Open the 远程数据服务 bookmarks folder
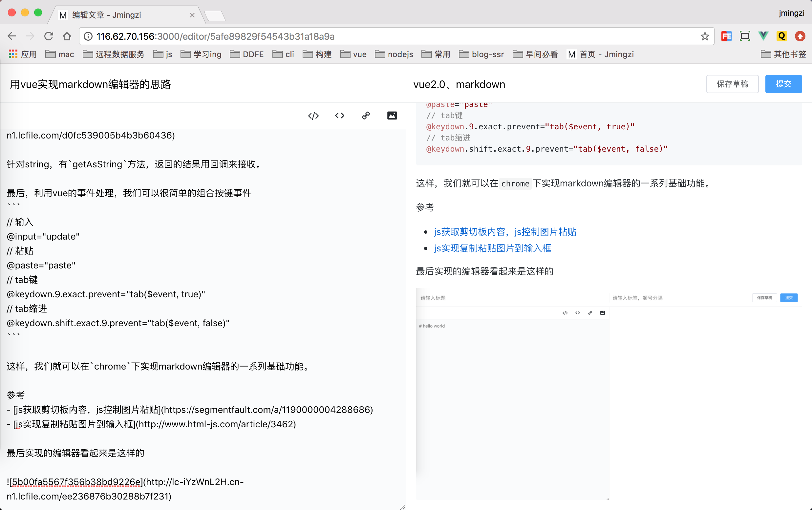Viewport: 812px width, 510px height. point(114,54)
